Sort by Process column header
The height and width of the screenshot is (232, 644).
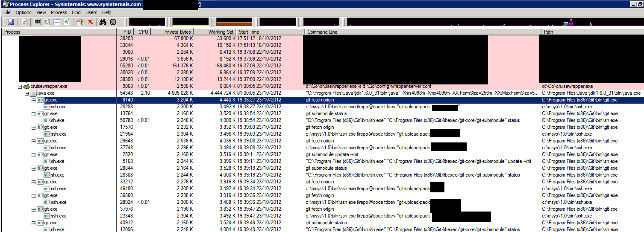point(59,32)
